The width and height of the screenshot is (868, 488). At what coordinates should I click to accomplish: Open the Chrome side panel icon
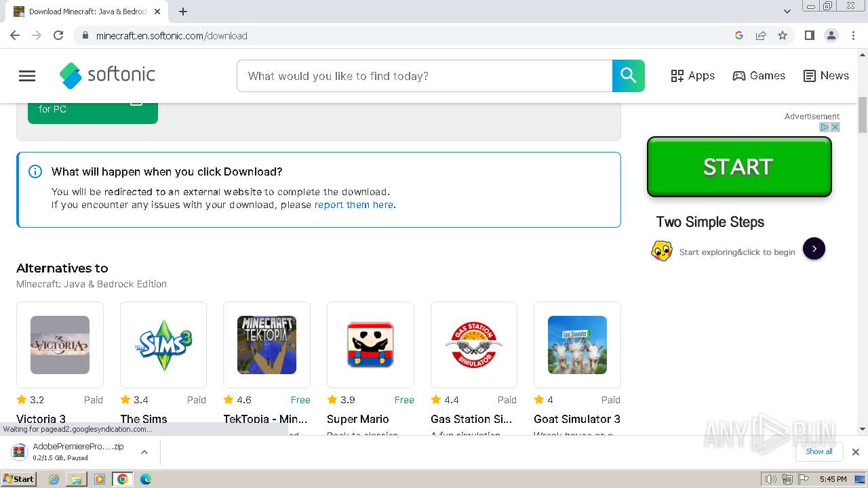[x=809, y=35]
